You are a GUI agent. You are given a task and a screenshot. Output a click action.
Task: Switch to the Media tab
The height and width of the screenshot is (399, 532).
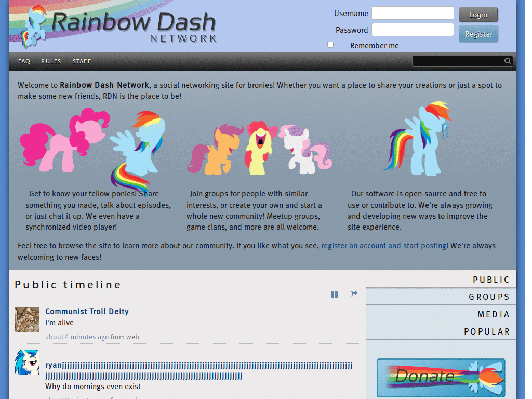pyautogui.click(x=441, y=314)
